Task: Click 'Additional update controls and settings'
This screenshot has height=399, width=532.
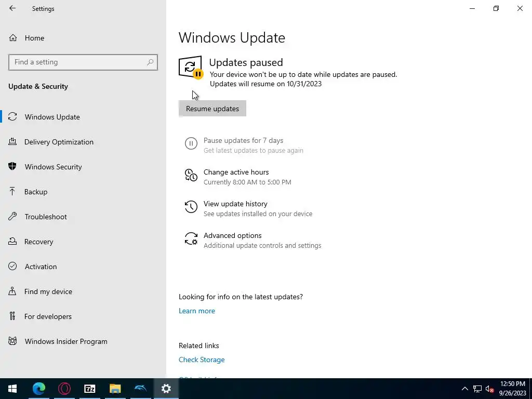Action: point(262,245)
